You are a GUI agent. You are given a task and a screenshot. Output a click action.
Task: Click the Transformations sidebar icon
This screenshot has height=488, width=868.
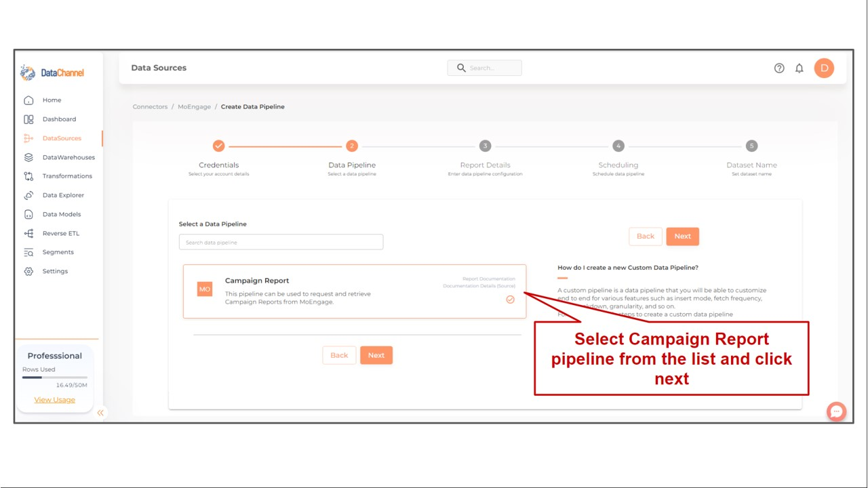[28, 176]
